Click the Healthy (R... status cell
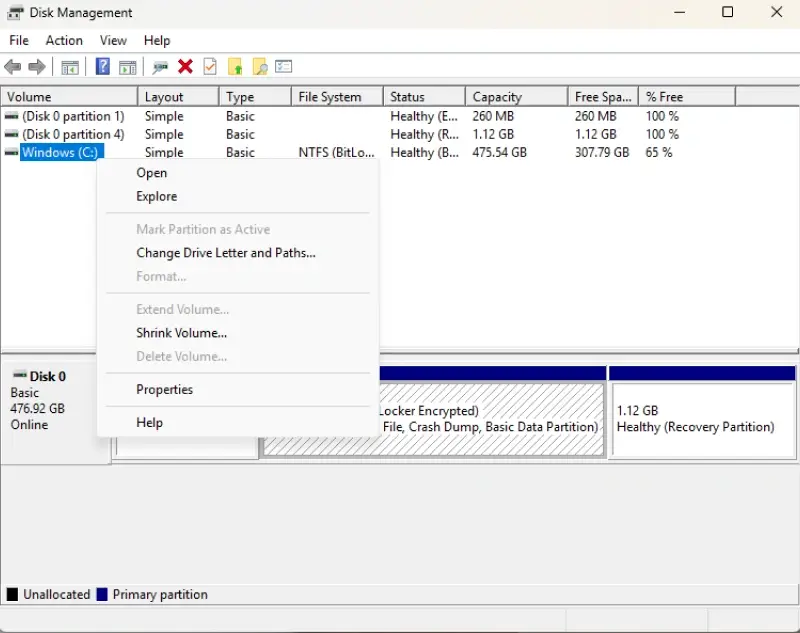 [x=424, y=134]
